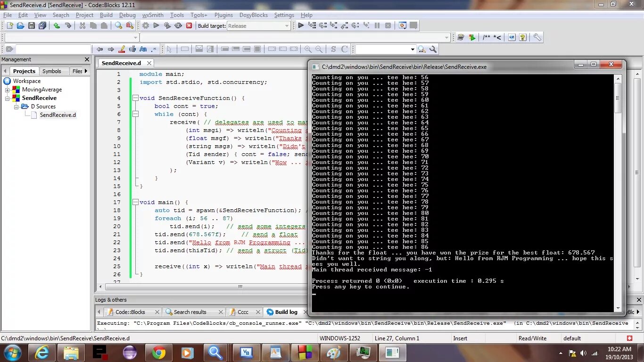Open the Debugging windows icon
Viewport: 644px width, 362px height.
pyautogui.click(x=403, y=25)
